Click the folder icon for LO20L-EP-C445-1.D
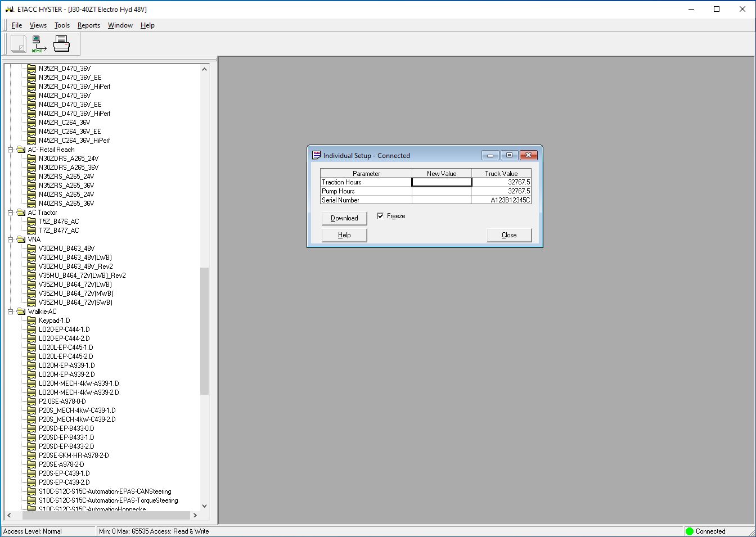This screenshot has height=537, width=756. (x=32, y=348)
